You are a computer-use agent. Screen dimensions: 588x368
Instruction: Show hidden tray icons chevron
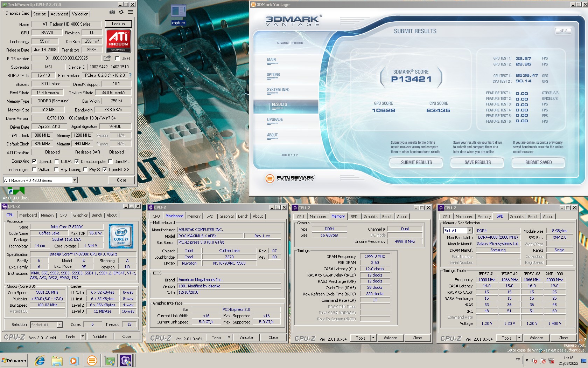[527, 360]
